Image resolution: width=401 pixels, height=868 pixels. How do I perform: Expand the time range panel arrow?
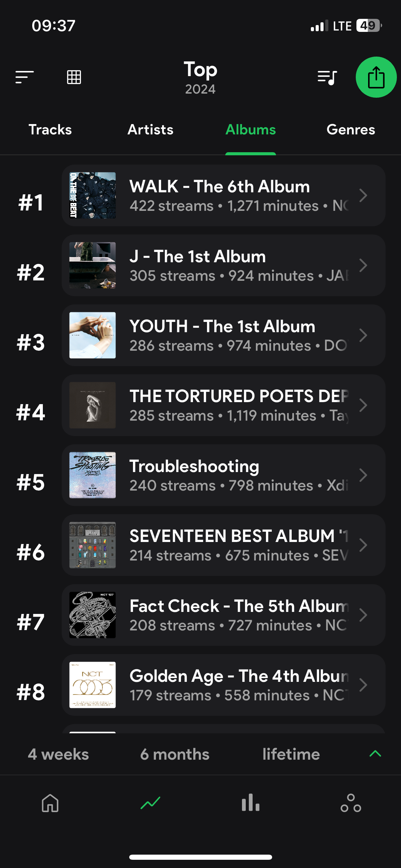click(x=375, y=754)
